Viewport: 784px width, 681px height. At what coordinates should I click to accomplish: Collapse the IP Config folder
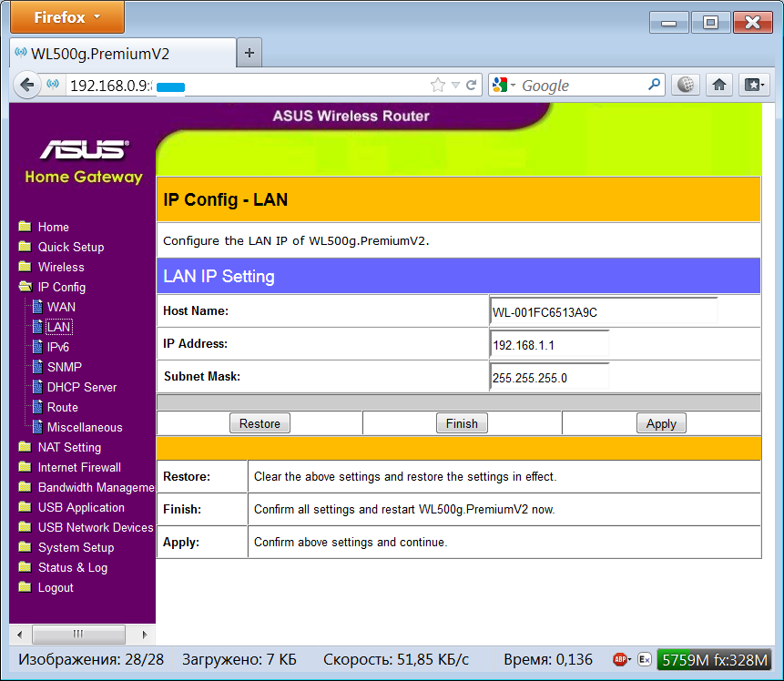point(25,287)
